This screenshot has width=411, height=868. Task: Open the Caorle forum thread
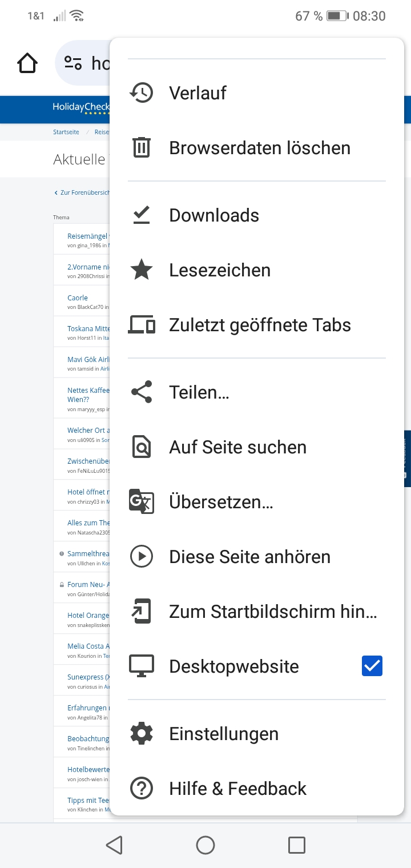point(78,298)
